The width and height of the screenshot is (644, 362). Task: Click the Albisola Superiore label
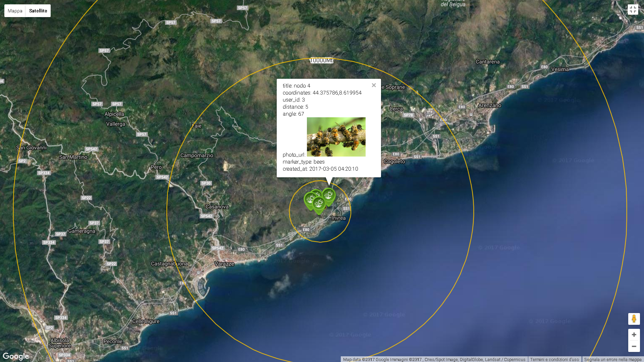(x=60, y=343)
